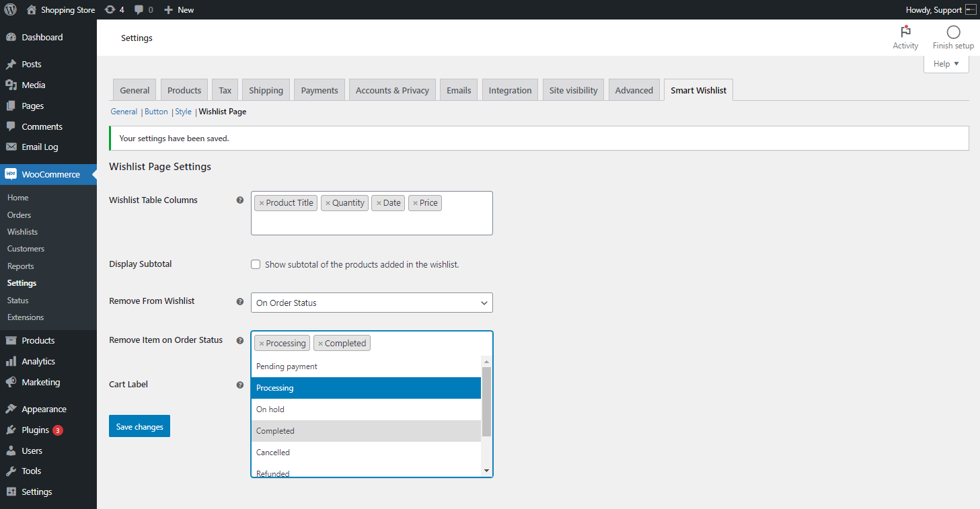The image size is (980, 509).
Task: Remove the Date column tag
Action: pos(379,203)
